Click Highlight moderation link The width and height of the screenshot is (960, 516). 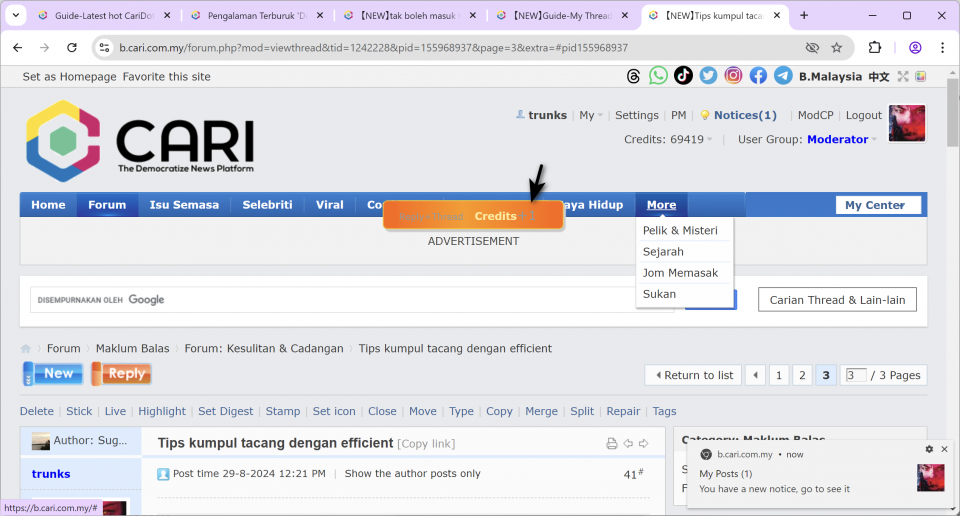click(162, 411)
